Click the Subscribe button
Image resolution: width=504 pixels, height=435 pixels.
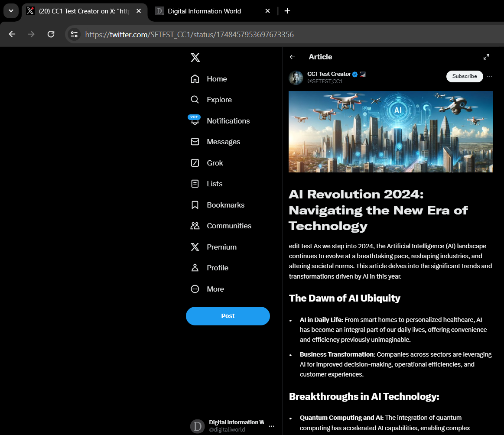click(x=465, y=76)
